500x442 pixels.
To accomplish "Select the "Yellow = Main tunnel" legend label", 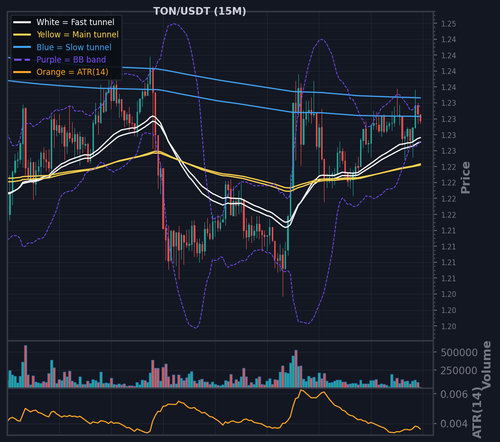I will pos(78,34).
